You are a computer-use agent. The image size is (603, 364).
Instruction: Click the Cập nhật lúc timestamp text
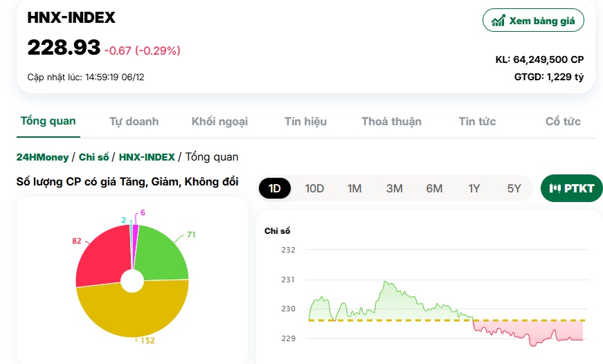[x=86, y=78]
